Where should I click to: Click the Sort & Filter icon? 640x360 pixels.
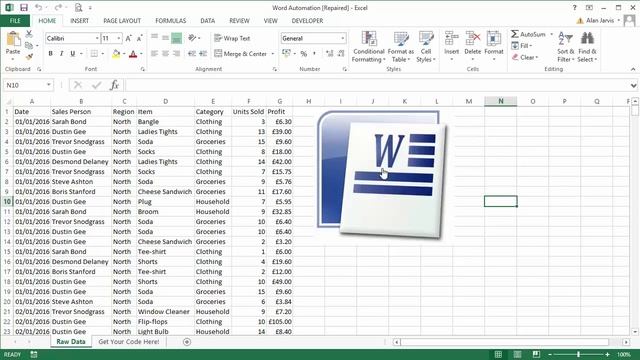tap(565, 39)
